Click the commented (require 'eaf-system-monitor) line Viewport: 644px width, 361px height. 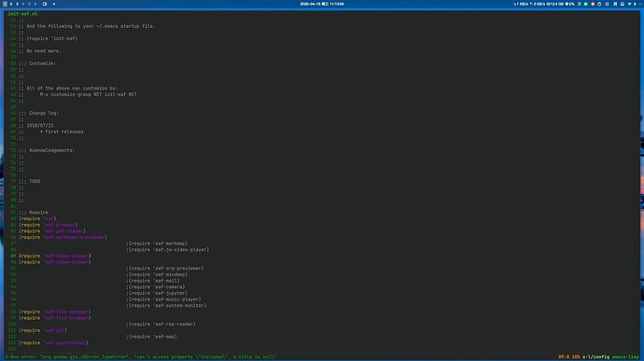[166, 305]
